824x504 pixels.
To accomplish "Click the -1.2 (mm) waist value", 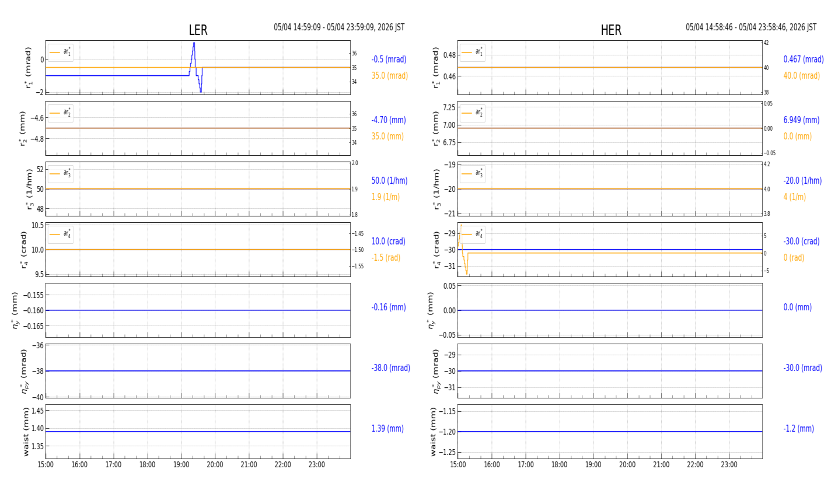I will [x=798, y=429].
